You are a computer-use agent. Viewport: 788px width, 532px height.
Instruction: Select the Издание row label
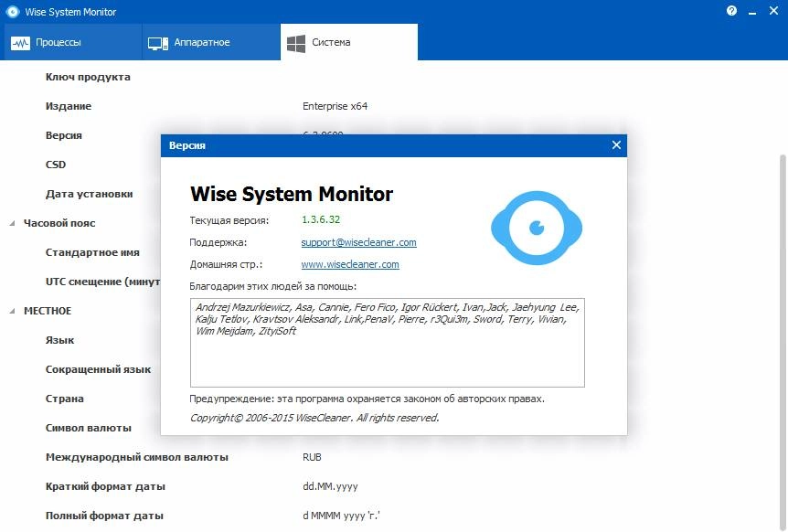(x=69, y=106)
